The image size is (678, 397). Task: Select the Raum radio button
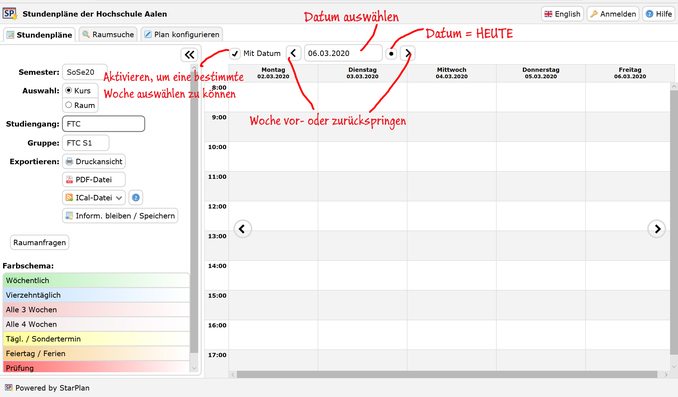[68, 105]
